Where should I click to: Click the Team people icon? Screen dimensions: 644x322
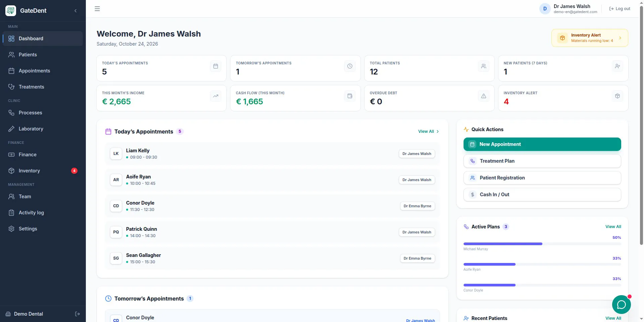point(11,197)
